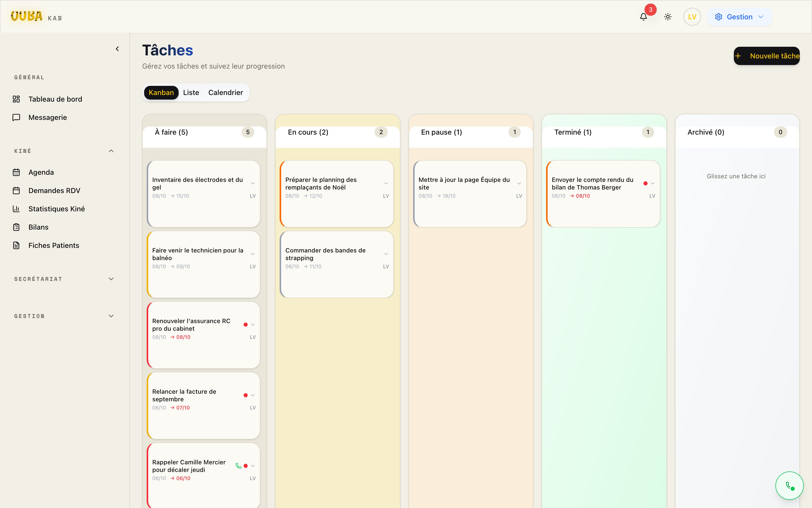Screen dimensions: 812x508
Task: Expand the Commander des bandes card chevron
Action: (386, 254)
